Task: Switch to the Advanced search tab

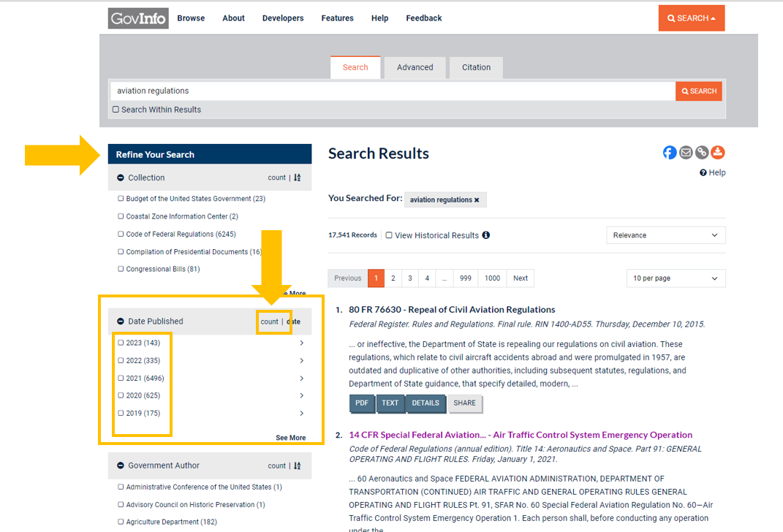Action: click(x=415, y=66)
